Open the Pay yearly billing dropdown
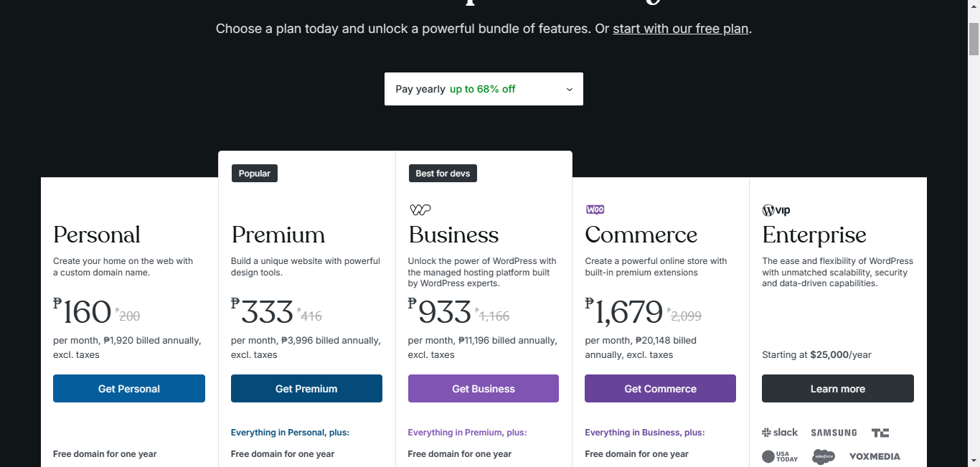Viewport: 980px width, 467px height. click(x=484, y=89)
